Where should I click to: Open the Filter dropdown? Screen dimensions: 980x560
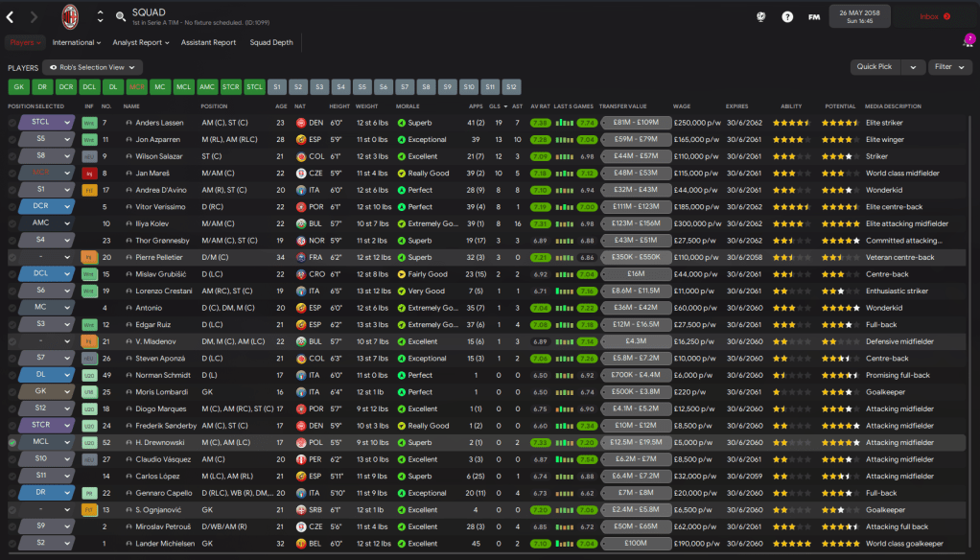pos(948,67)
